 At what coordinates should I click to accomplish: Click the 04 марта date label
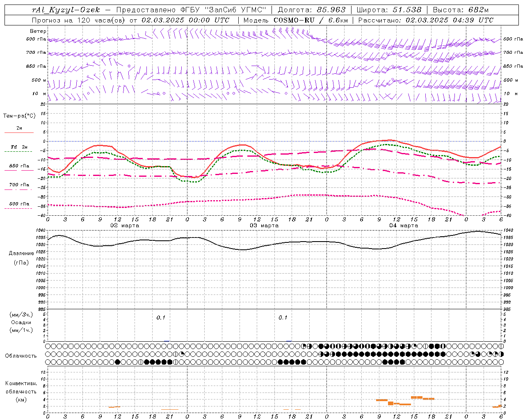[404, 226]
